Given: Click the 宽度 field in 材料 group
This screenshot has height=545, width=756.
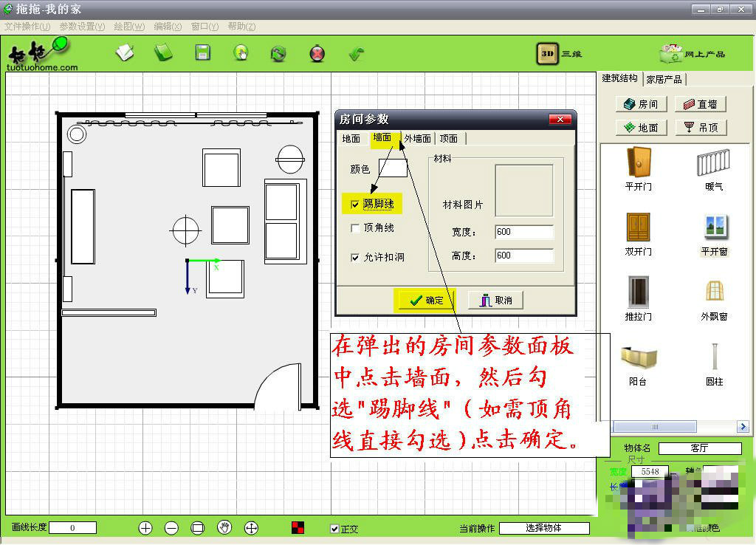Looking at the screenshot, I should 525,232.
